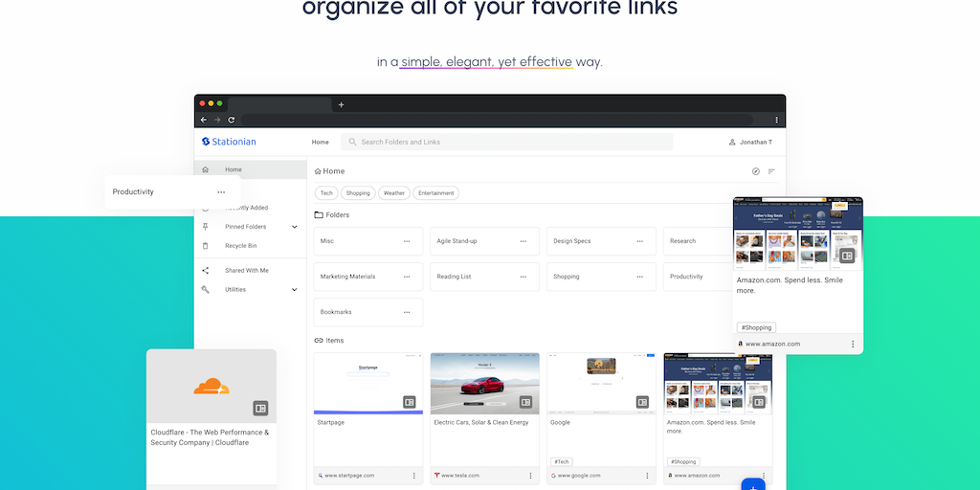This screenshot has width=980, height=490.
Task: Toggle preview on Startpage card
Action: (x=410, y=403)
